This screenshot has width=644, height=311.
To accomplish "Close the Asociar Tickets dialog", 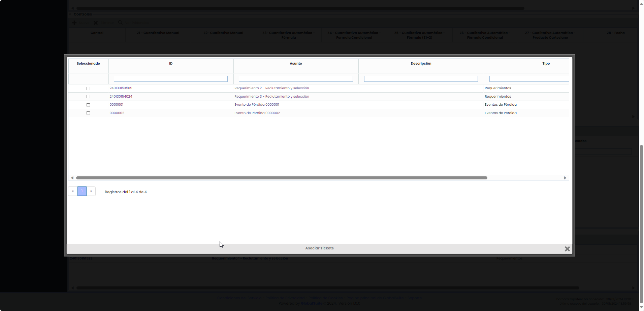I will 567,249.
